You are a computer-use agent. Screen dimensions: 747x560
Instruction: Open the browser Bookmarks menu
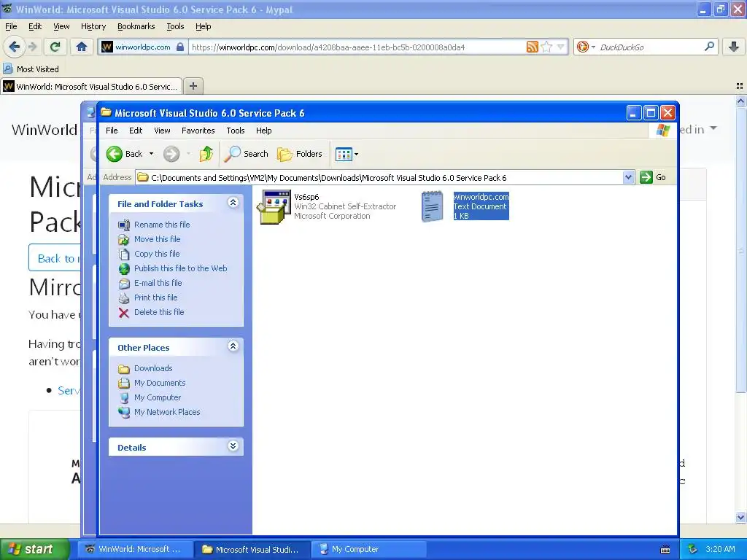click(136, 27)
